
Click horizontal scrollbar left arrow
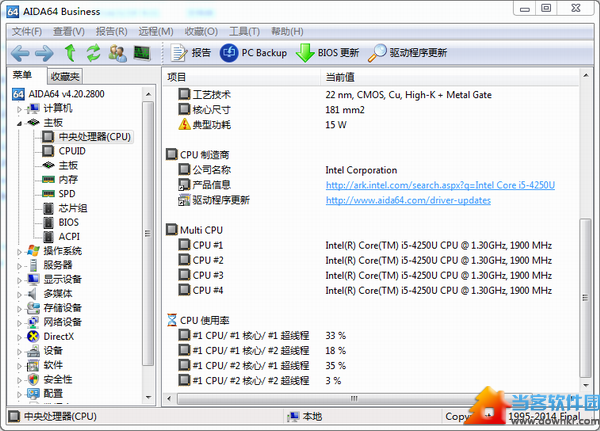coord(169,398)
